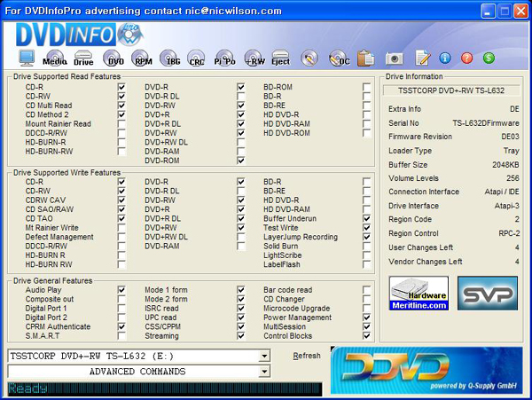Open the drive selection dropdown arrow

click(x=264, y=357)
